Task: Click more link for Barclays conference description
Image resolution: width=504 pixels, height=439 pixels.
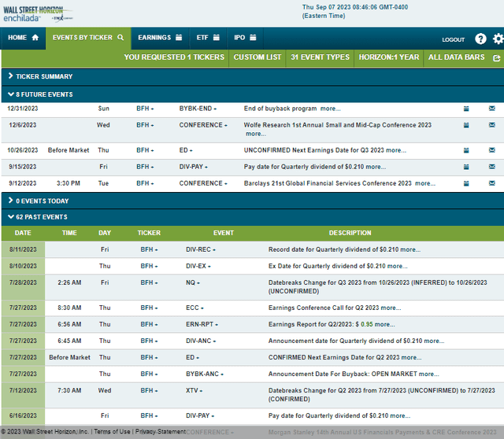Action: [425, 183]
